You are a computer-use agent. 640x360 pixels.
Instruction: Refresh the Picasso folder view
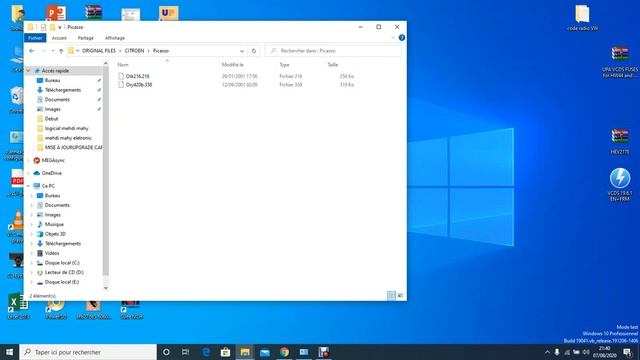pyautogui.click(x=253, y=51)
